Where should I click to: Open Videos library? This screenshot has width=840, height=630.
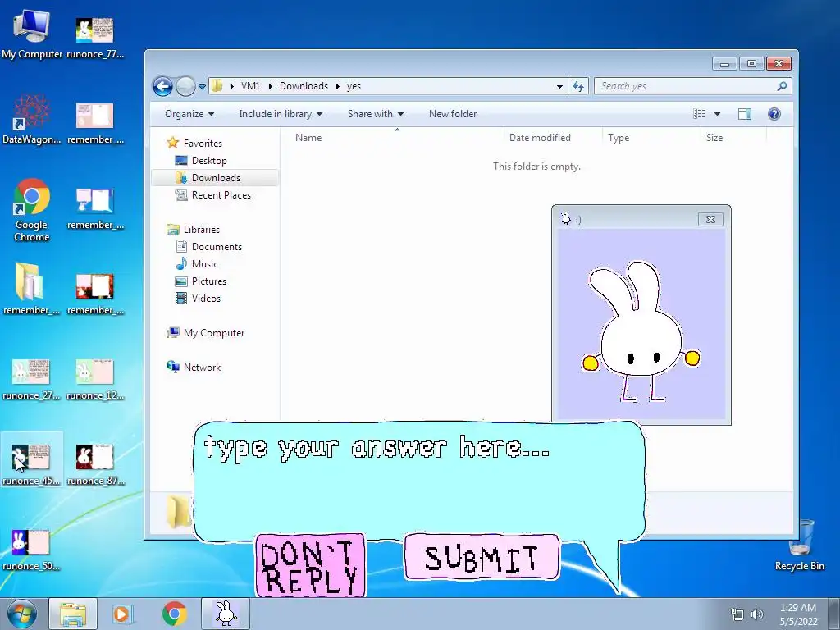(x=199, y=299)
